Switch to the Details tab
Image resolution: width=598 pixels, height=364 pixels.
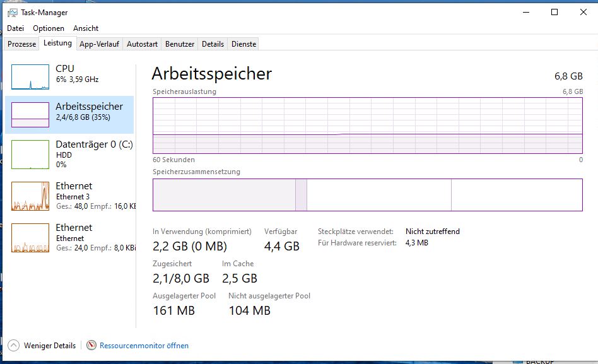click(x=213, y=44)
